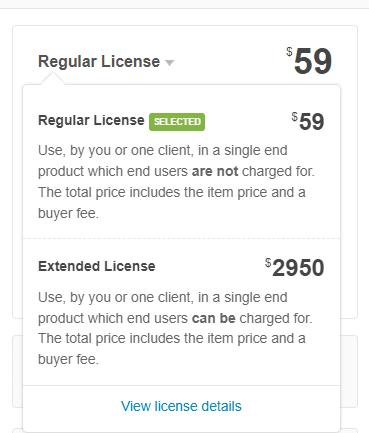Choose the Extended License option title

point(97,266)
